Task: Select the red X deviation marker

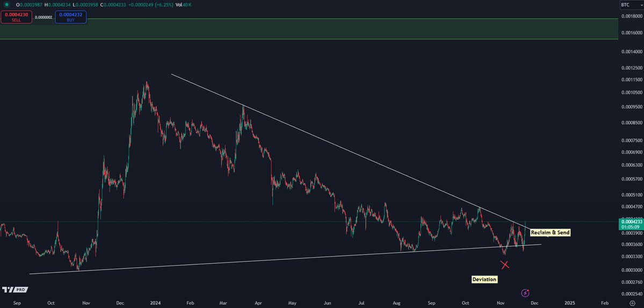Action: (x=505, y=265)
